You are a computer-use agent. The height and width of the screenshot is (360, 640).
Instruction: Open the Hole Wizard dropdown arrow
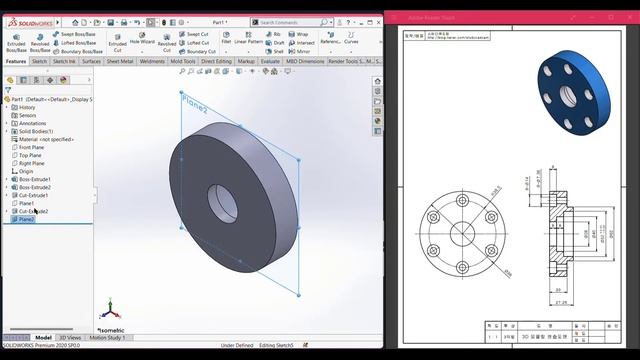pyautogui.click(x=142, y=52)
